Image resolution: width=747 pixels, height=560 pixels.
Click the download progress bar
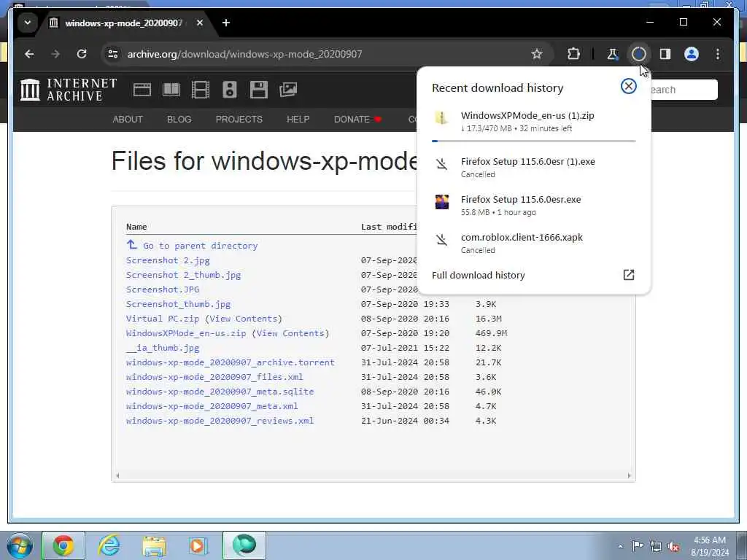533,141
